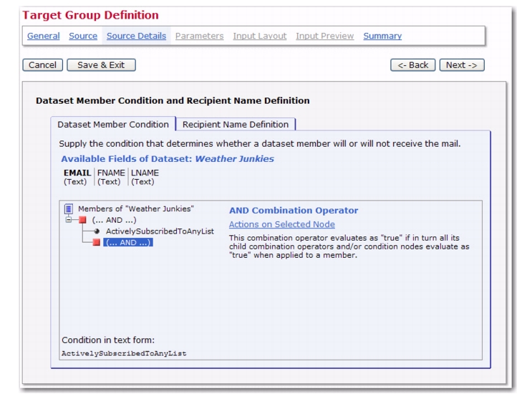
Task: Click the EMAIL (Text) field
Action: [x=77, y=177]
